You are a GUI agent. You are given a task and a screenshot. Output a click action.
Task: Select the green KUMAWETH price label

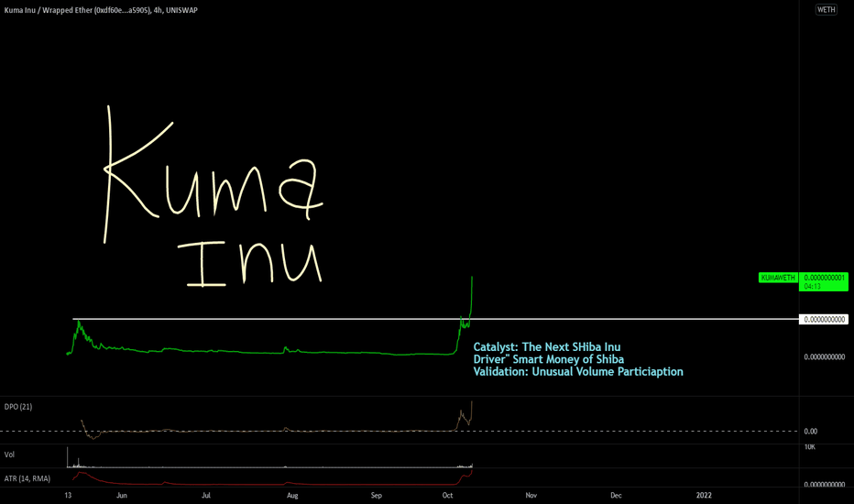click(778, 278)
